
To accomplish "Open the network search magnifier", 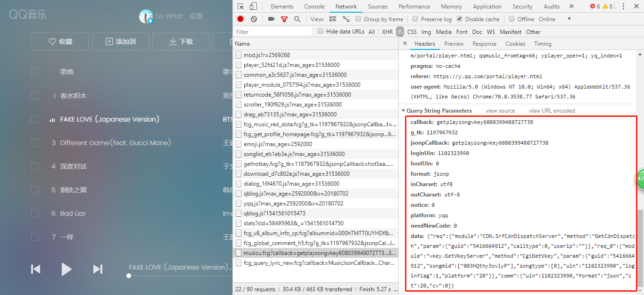I will (297, 19).
